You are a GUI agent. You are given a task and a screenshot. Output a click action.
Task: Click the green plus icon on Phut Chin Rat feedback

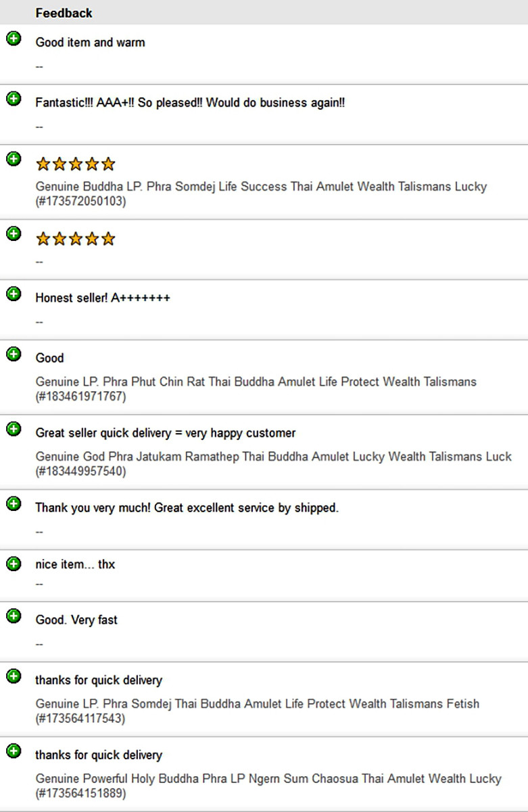coord(14,354)
